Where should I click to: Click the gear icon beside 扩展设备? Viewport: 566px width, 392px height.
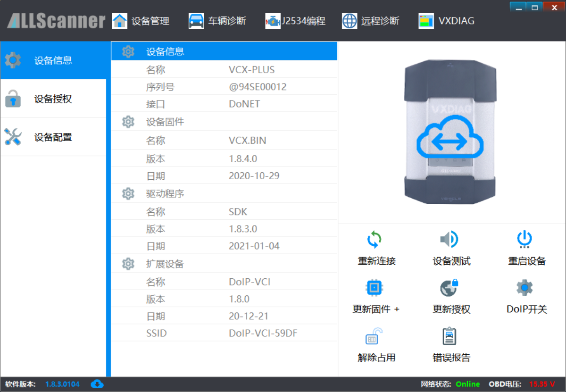pyautogui.click(x=128, y=264)
